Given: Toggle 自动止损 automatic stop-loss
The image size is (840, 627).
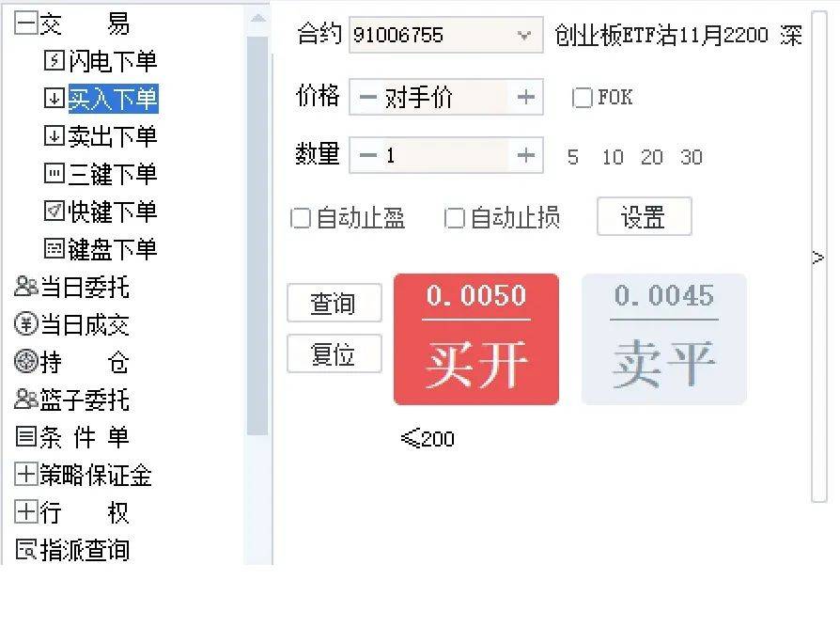Looking at the screenshot, I should pyautogui.click(x=455, y=217).
